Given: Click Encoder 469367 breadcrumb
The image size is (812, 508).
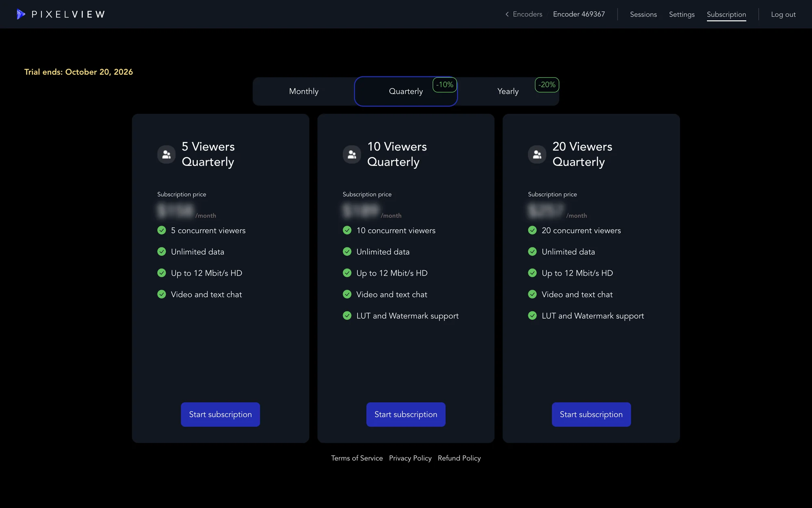Looking at the screenshot, I should click(x=579, y=14).
